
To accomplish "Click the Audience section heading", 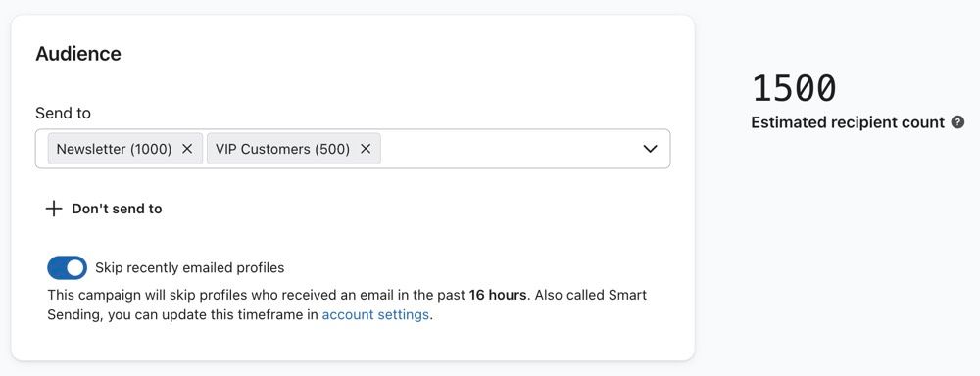I will (78, 54).
